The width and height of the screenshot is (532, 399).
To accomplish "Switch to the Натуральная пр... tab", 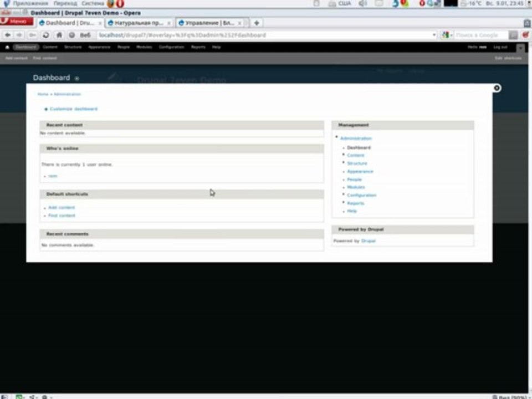I will (139, 23).
